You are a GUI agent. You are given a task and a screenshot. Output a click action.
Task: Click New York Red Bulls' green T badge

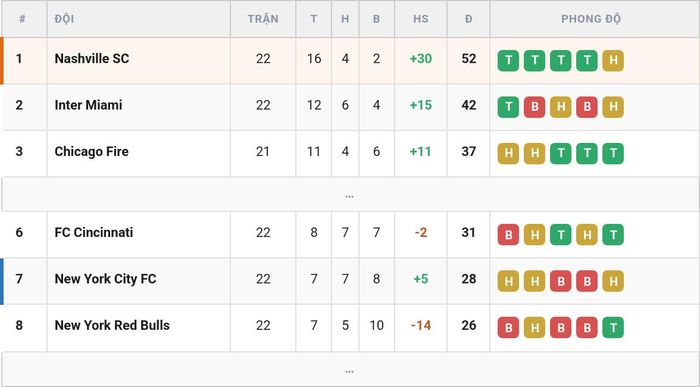coord(613,327)
